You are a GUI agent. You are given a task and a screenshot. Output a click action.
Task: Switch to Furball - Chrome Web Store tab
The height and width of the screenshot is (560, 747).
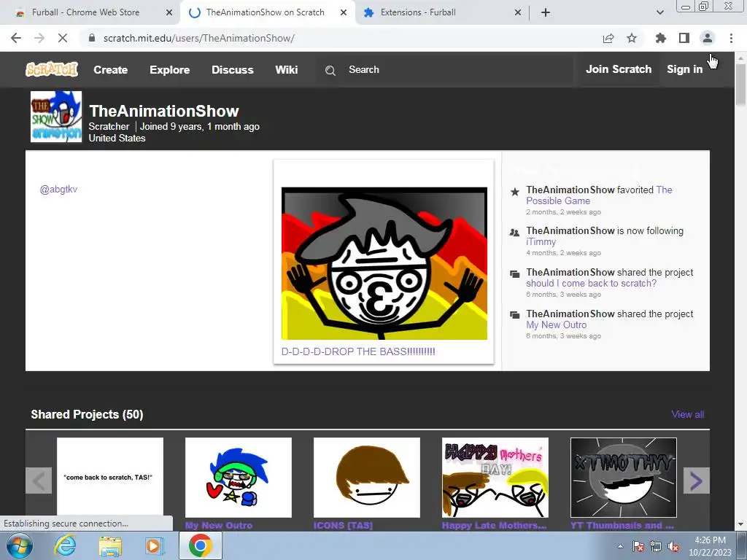click(86, 12)
